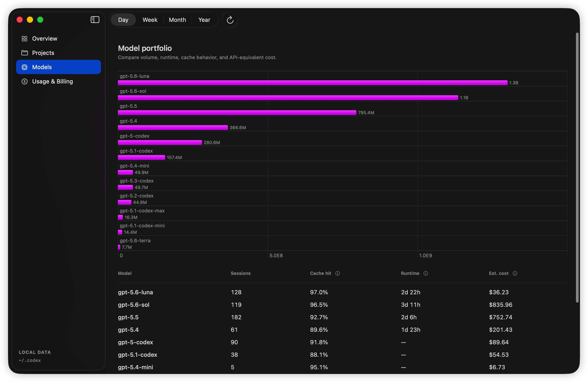Select Models in the sidebar
Viewport: 588px width, 382px height.
coord(59,67)
